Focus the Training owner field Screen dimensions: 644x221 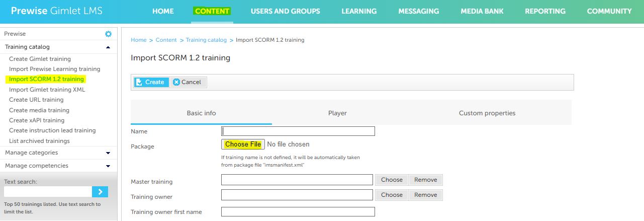pyautogui.click(x=297, y=195)
